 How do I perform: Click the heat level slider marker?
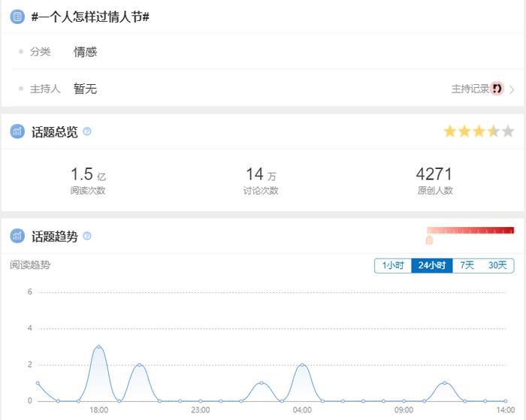click(x=429, y=240)
